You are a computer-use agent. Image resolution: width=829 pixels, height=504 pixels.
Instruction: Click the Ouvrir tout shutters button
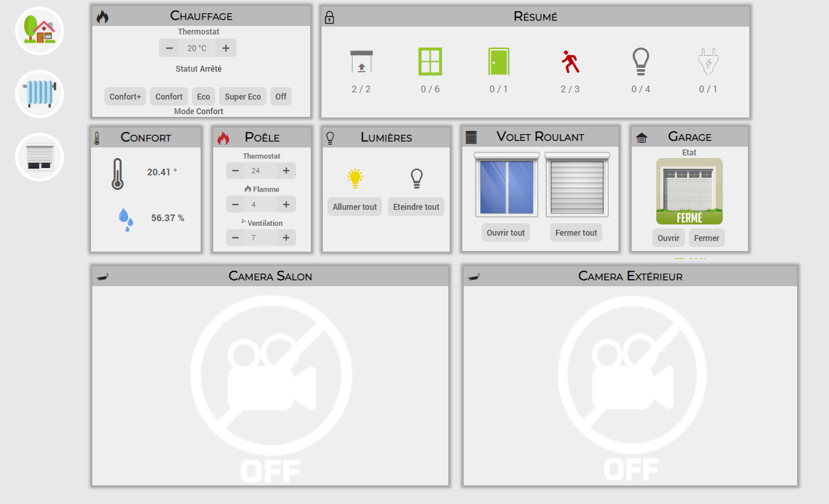(x=506, y=232)
